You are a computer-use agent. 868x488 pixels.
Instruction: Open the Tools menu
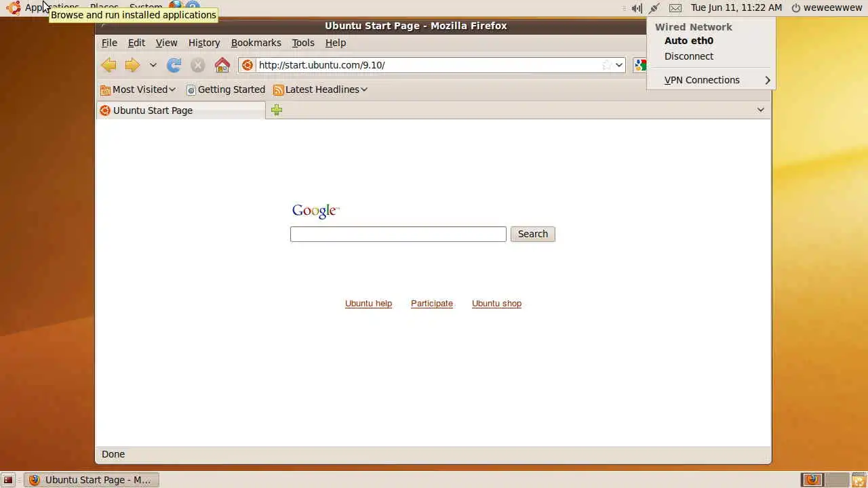click(303, 43)
